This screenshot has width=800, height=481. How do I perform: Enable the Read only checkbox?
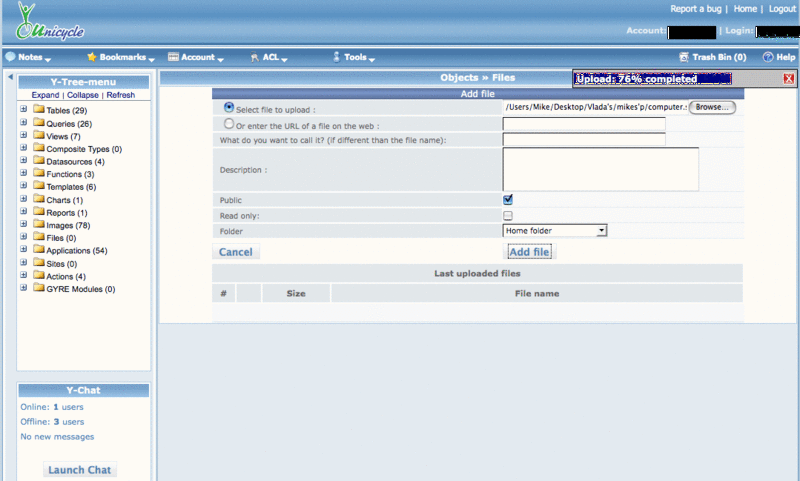(508, 215)
